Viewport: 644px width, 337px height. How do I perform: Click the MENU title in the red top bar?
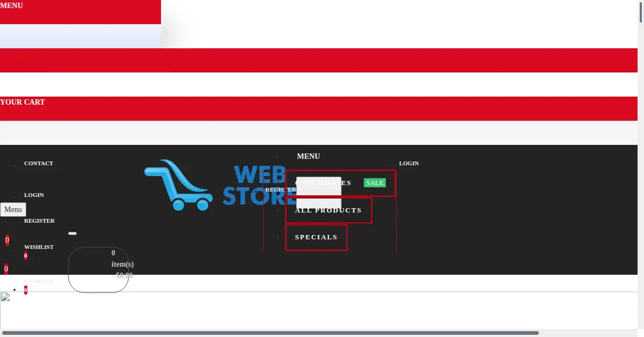pyautogui.click(x=11, y=5)
